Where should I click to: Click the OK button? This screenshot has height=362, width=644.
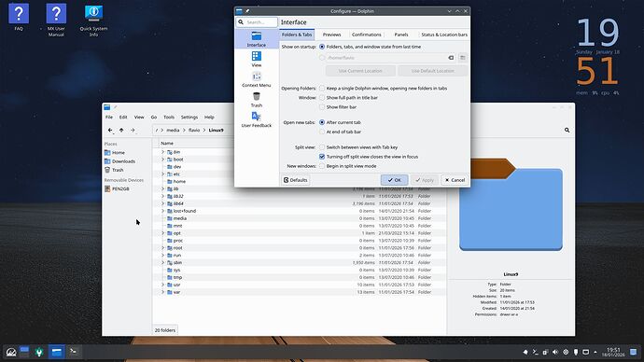394,180
